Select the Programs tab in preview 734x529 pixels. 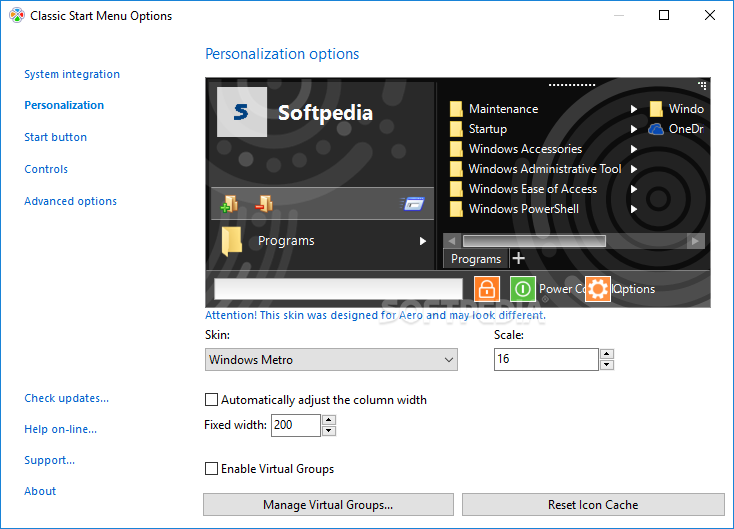(x=476, y=259)
